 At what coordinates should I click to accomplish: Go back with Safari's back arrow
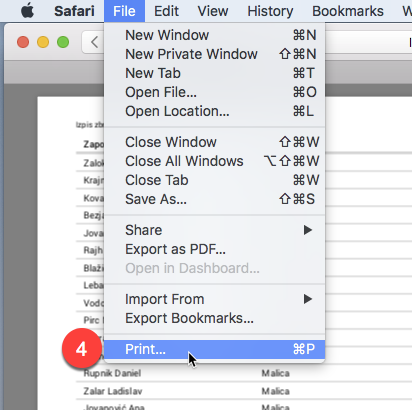click(x=94, y=42)
